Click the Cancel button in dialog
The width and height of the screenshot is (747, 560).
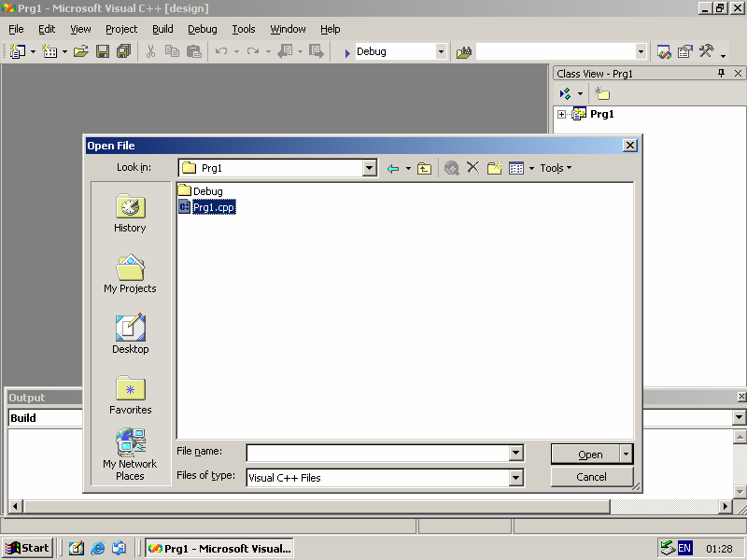point(592,477)
